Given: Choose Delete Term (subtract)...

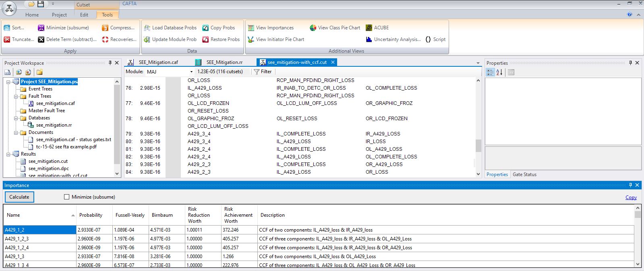Looking at the screenshot, I should coord(67,39).
